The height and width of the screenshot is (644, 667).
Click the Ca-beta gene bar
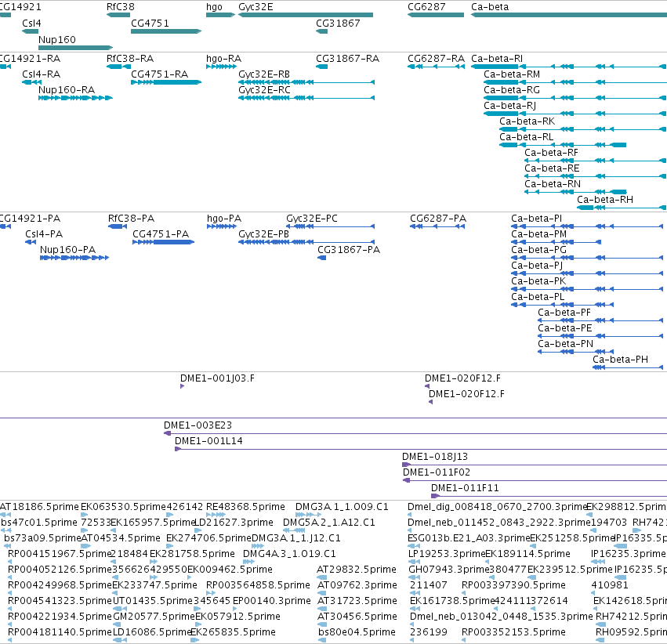(569, 15)
